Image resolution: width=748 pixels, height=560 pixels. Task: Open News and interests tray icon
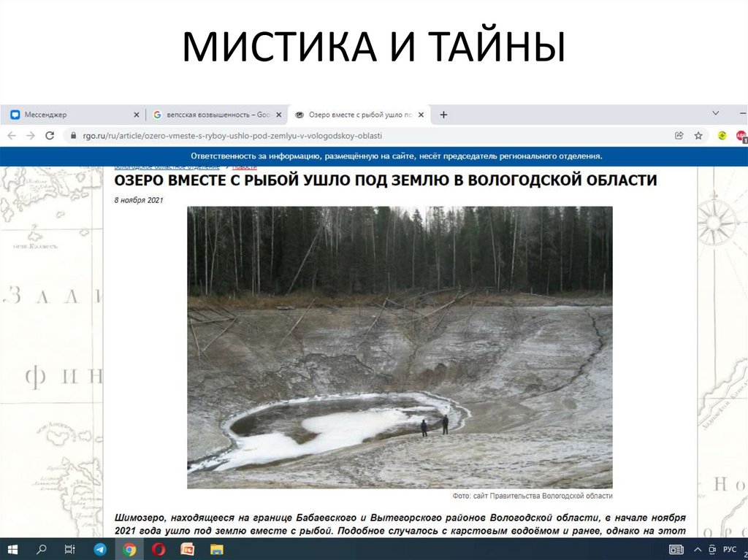676,550
